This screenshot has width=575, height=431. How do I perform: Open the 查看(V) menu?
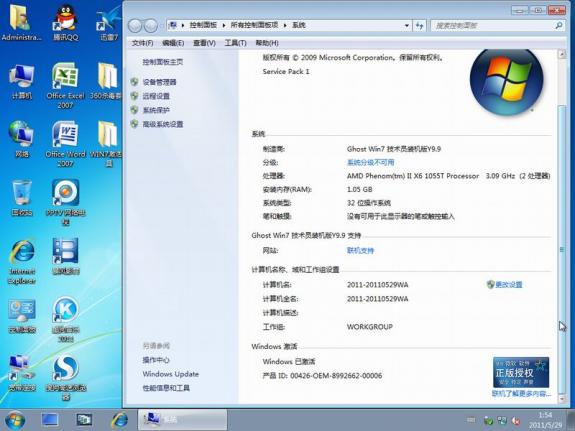(204, 43)
